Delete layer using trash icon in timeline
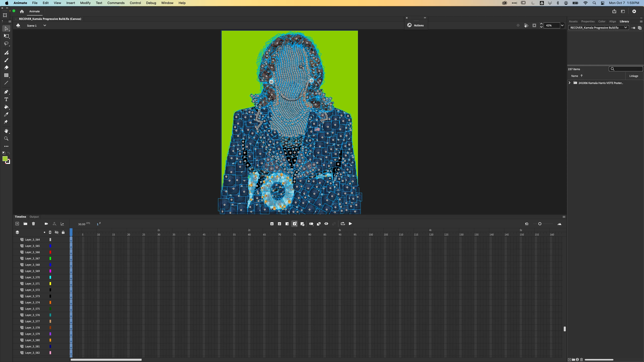Screen dimensions: 644x362 pos(33,224)
